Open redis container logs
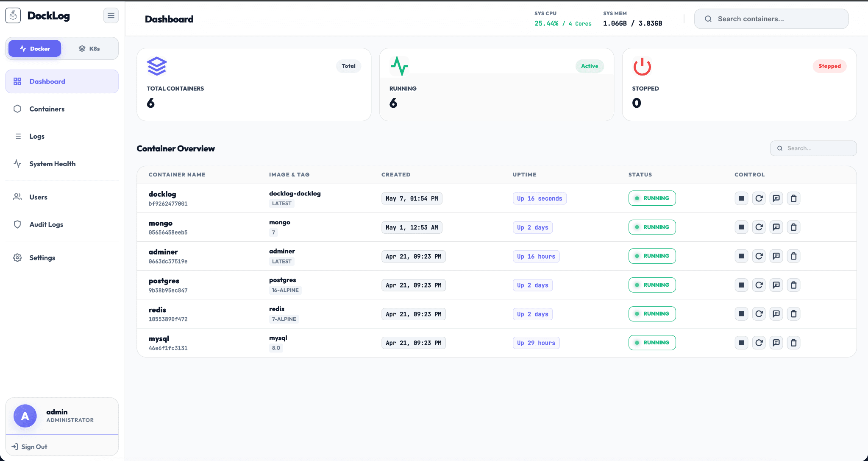This screenshot has width=868, height=461. pyautogui.click(x=776, y=313)
